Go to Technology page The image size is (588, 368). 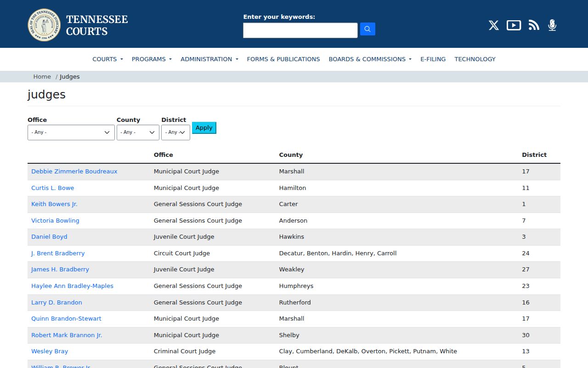pyautogui.click(x=475, y=59)
